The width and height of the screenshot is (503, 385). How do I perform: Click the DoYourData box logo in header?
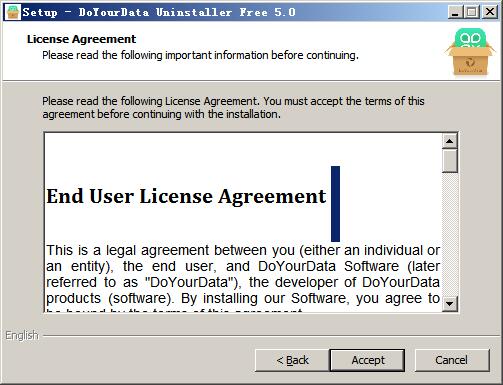pyautogui.click(x=470, y=52)
